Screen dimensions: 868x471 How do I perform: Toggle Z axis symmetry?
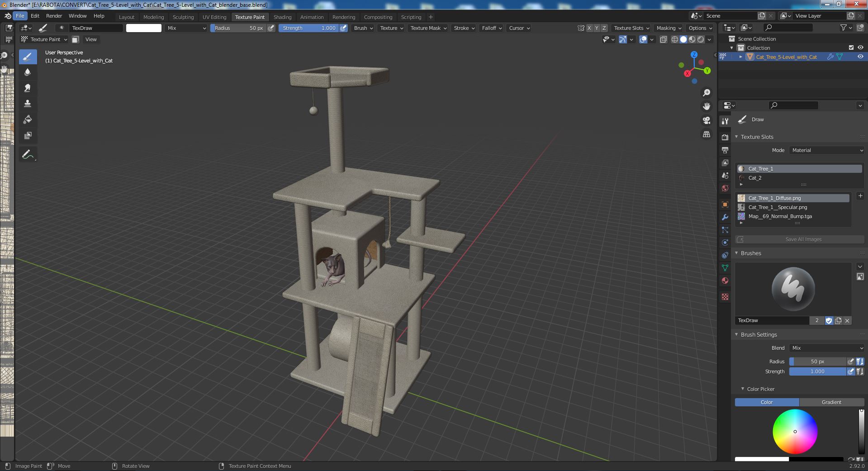604,28
